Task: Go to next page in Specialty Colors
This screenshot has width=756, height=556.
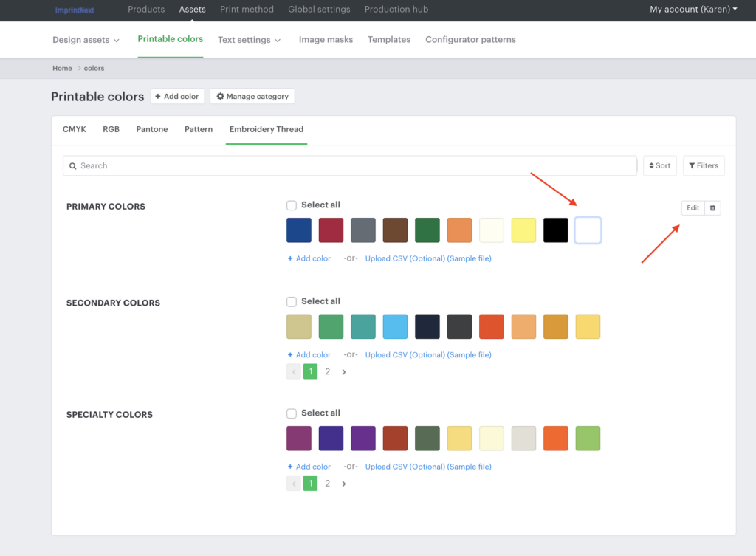Action: pos(344,484)
